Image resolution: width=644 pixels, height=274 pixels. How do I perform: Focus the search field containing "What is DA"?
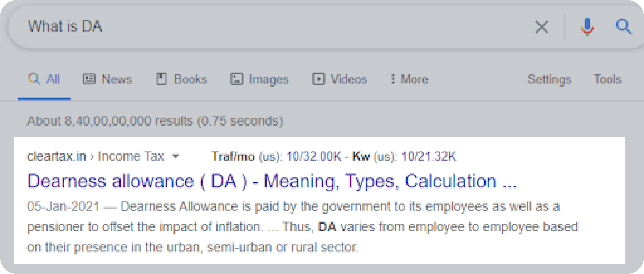click(x=267, y=27)
